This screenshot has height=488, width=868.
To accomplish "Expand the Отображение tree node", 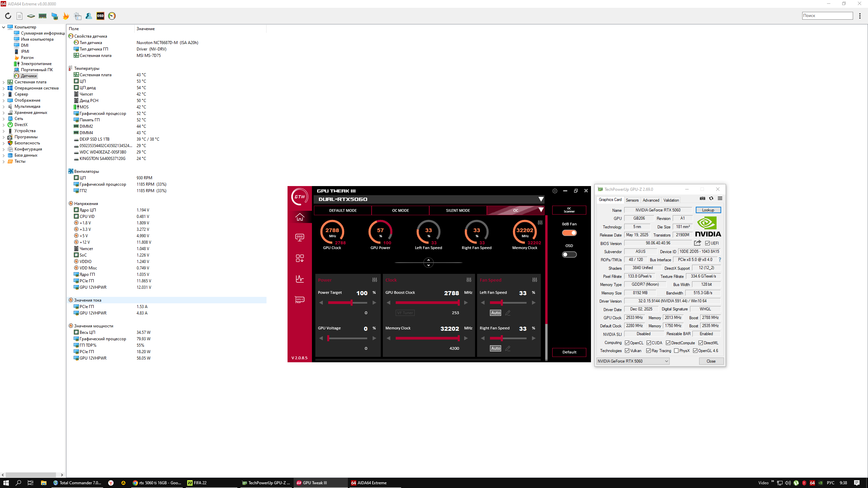I will click(4, 100).
